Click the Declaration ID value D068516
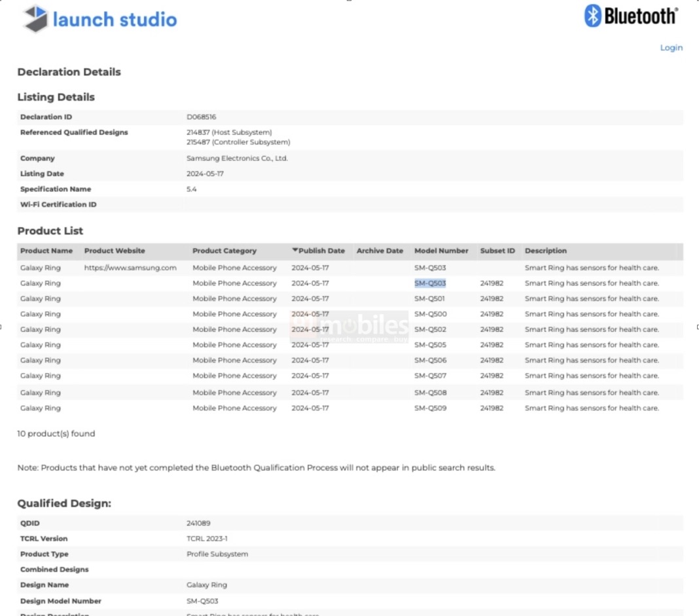 pyautogui.click(x=202, y=117)
